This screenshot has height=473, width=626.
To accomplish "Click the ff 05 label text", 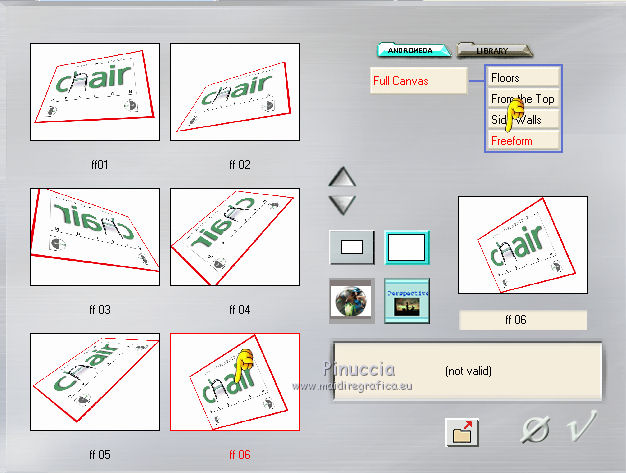I will click(99, 455).
